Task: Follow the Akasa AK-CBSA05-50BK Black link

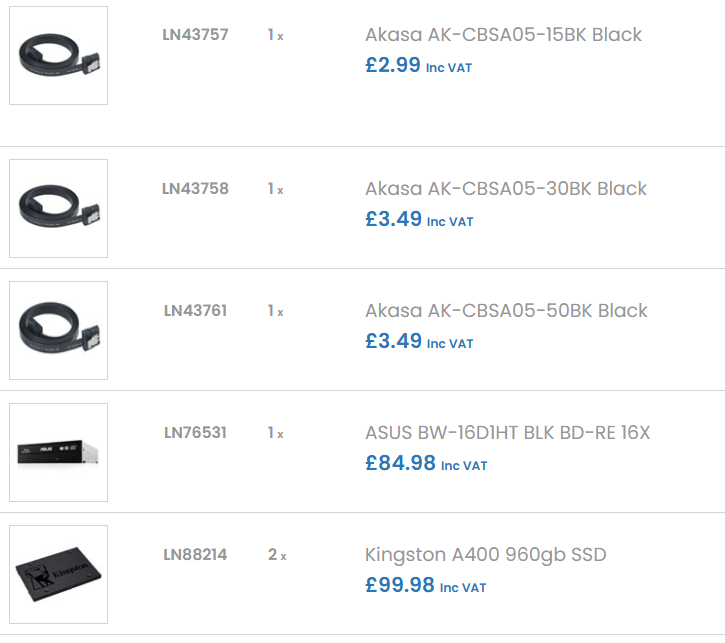Action: (506, 311)
